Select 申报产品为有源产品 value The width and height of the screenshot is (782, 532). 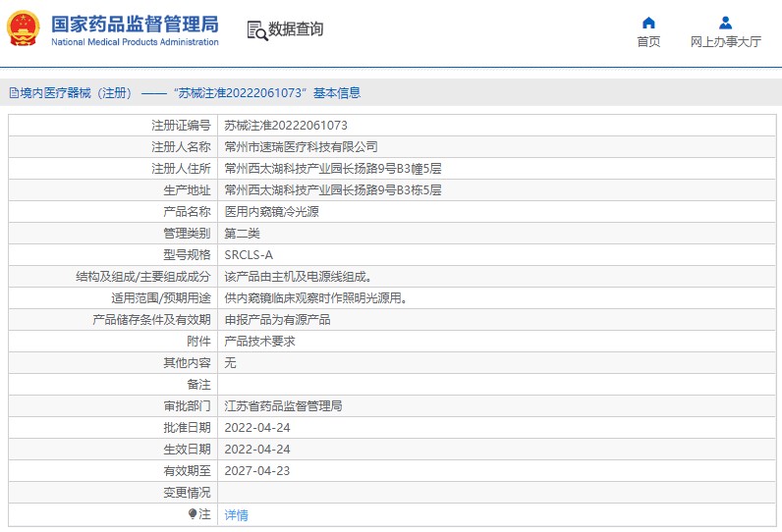point(277,320)
